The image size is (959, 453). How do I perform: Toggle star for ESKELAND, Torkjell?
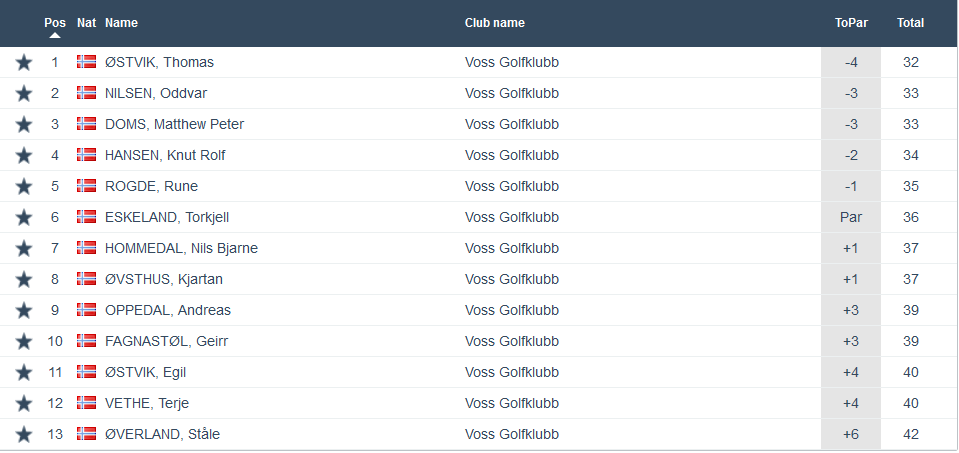(24, 218)
